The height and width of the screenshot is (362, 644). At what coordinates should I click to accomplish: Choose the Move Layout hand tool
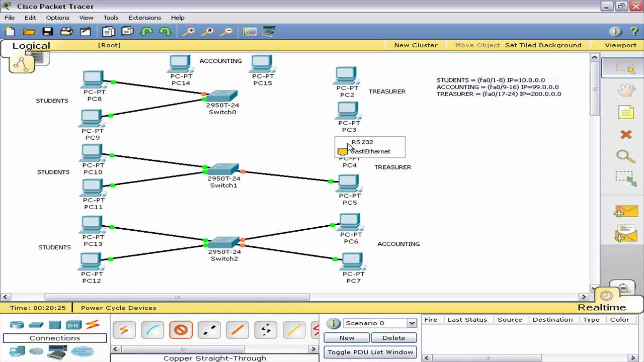pos(626,90)
